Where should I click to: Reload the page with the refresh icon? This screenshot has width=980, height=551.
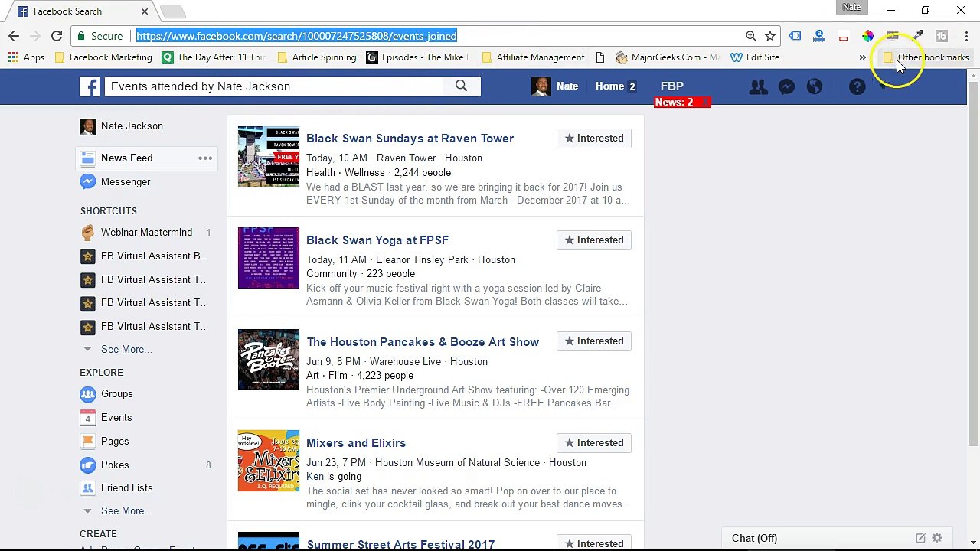(x=57, y=36)
